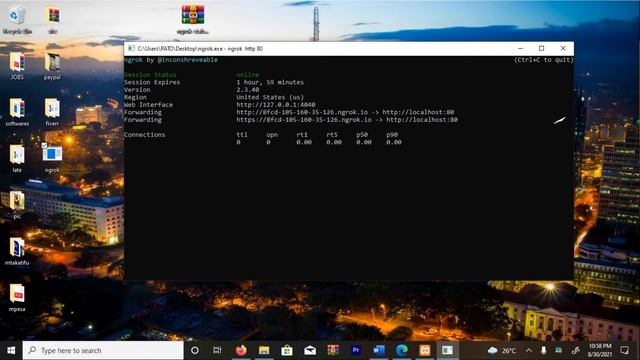Viewport: 640px width, 360px height.
Task: Open the network icon in system tray
Action: pos(558,350)
